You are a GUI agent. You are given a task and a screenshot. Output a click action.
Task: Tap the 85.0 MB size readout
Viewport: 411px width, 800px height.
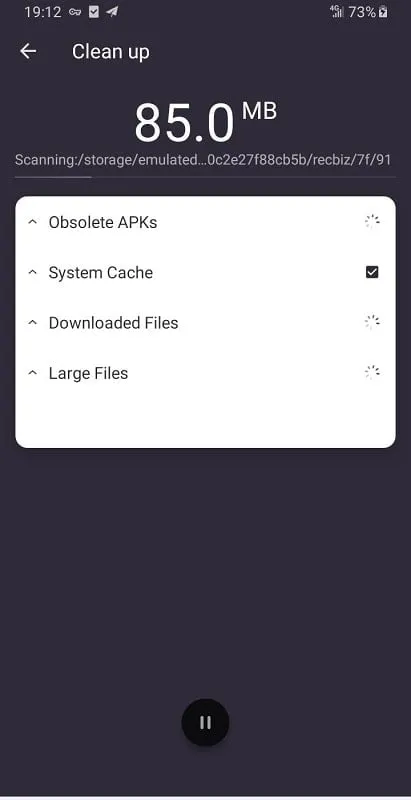(206, 121)
